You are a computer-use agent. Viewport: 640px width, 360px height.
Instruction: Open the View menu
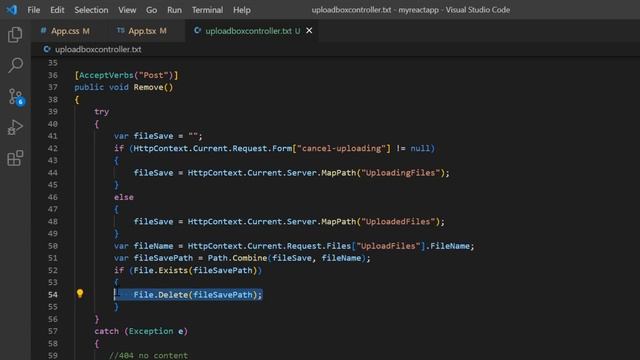tap(127, 10)
